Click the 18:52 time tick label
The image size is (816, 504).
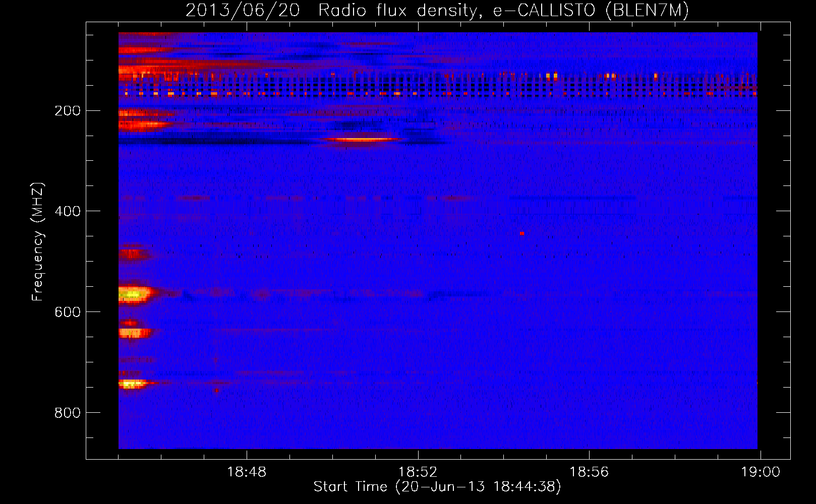click(418, 472)
